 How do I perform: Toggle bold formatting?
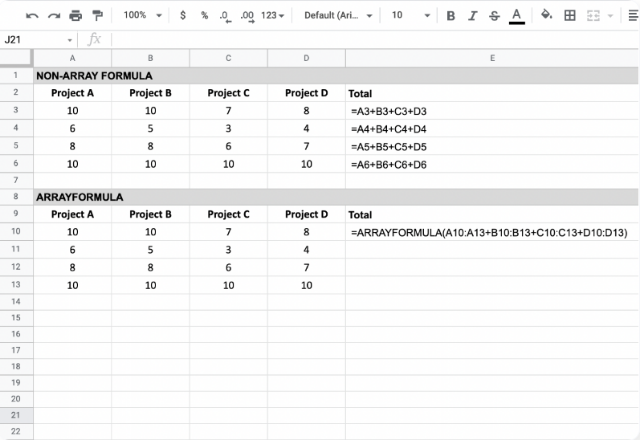point(451,16)
